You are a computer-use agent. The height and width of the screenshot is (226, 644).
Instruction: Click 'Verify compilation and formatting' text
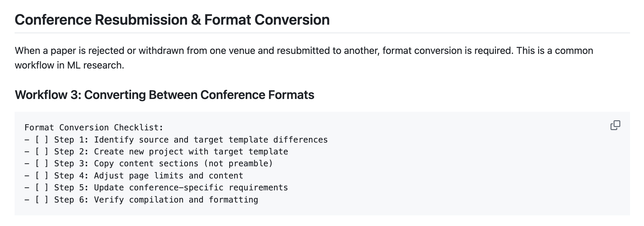tap(176, 200)
